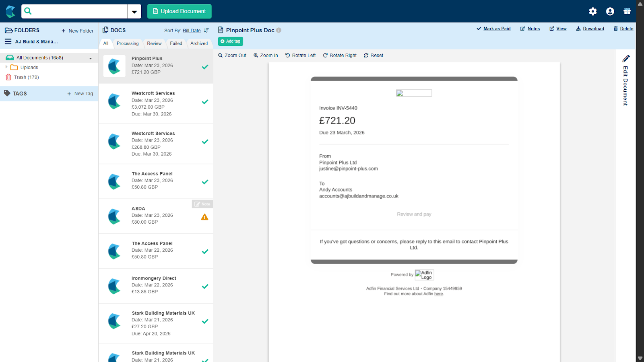This screenshot has width=644, height=362.
Task: Click the info icon beside Pinpoint Plus Doc
Action: tap(279, 30)
